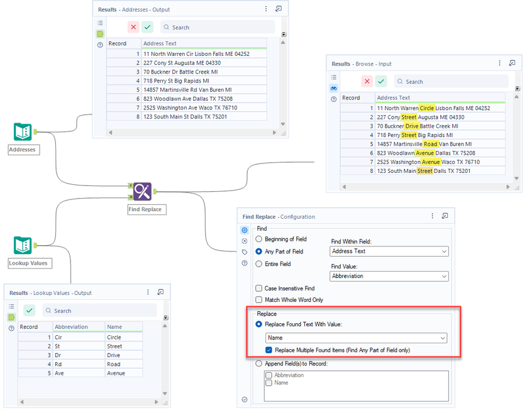Open options menu in Lookup Values Output results

148,292
